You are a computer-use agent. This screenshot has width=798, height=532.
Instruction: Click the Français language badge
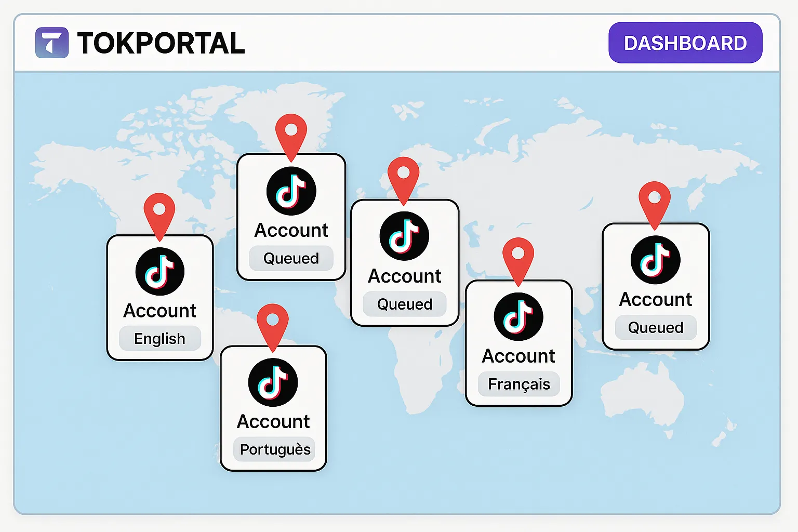click(x=518, y=384)
